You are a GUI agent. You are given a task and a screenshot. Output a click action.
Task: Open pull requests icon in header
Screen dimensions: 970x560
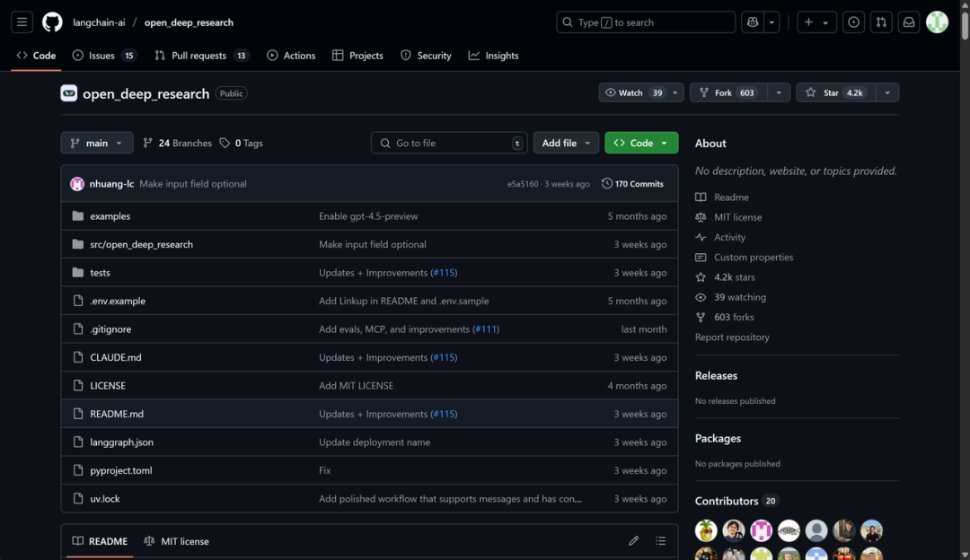pyautogui.click(x=881, y=22)
